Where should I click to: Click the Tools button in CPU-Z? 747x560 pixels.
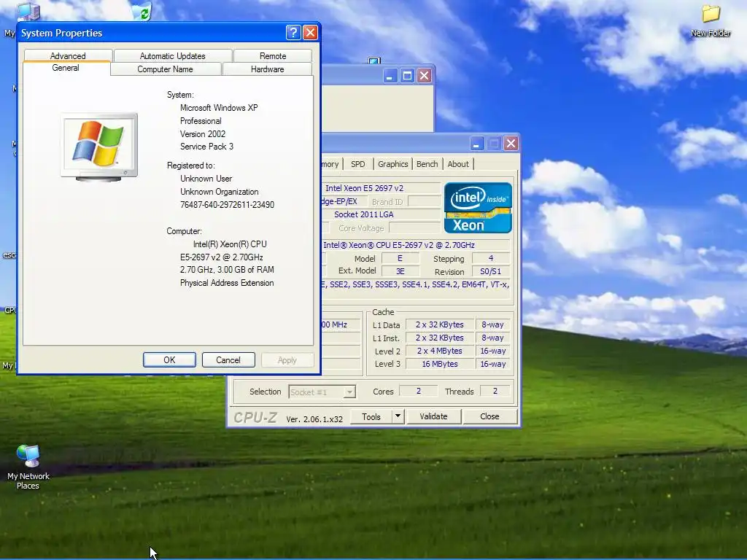pos(371,416)
